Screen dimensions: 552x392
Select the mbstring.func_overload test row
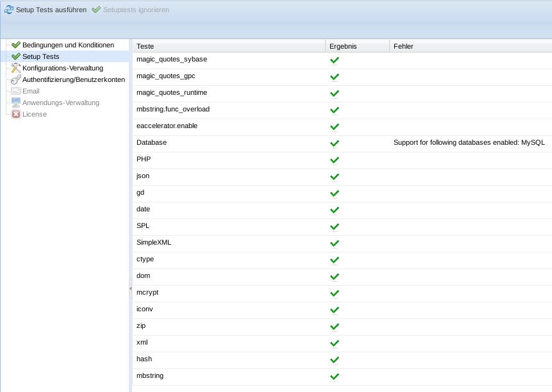(x=342, y=110)
